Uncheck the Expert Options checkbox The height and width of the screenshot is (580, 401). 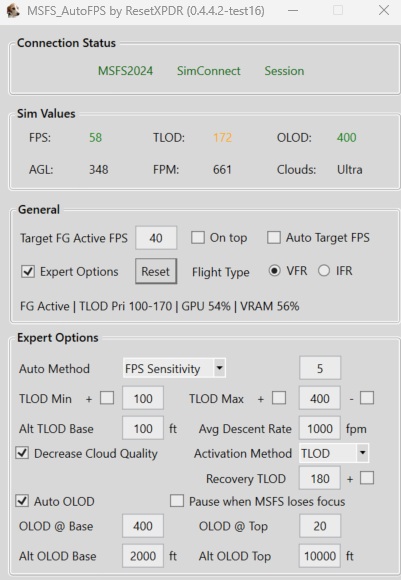28,272
